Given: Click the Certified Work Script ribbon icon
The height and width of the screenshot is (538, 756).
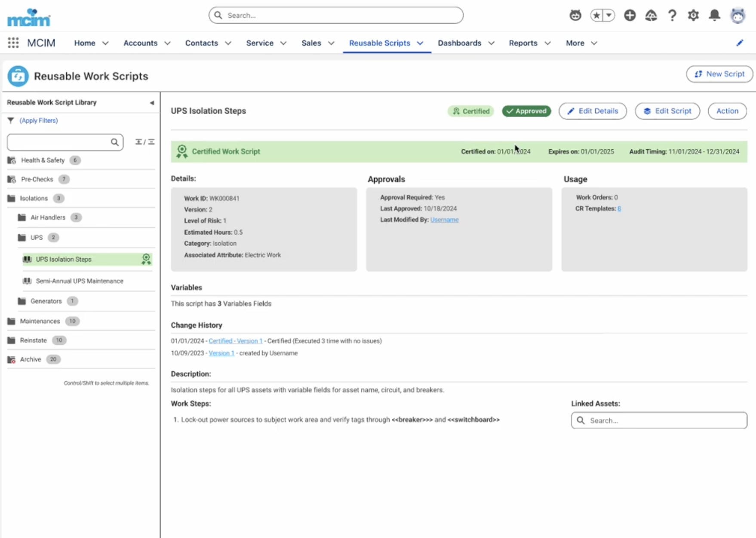Looking at the screenshot, I should point(182,152).
